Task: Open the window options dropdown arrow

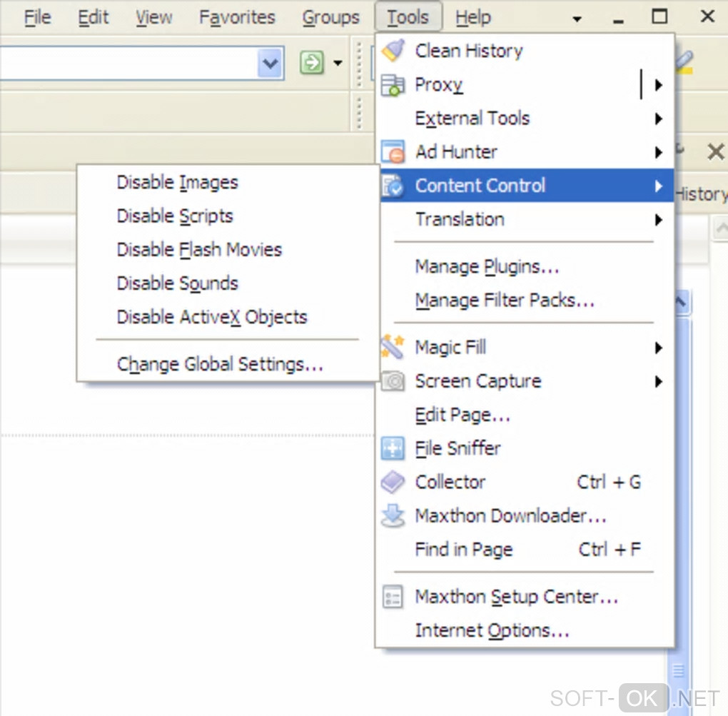Action: tap(577, 19)
